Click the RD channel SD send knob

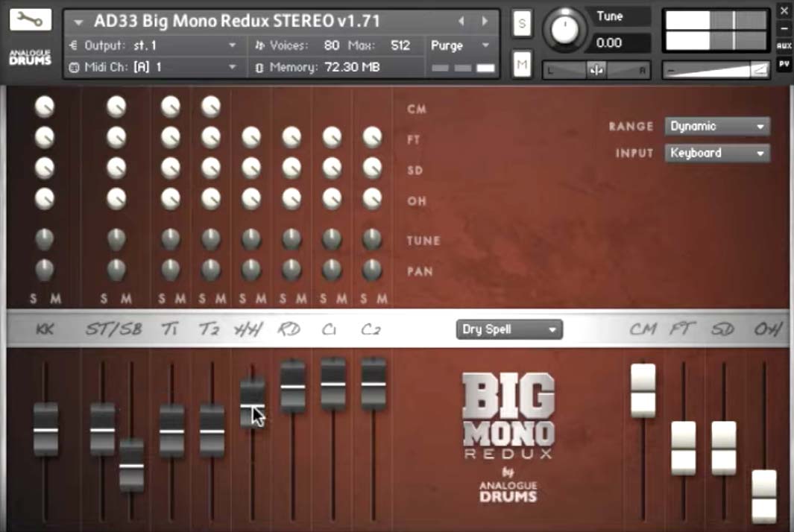tap(292, 168)
